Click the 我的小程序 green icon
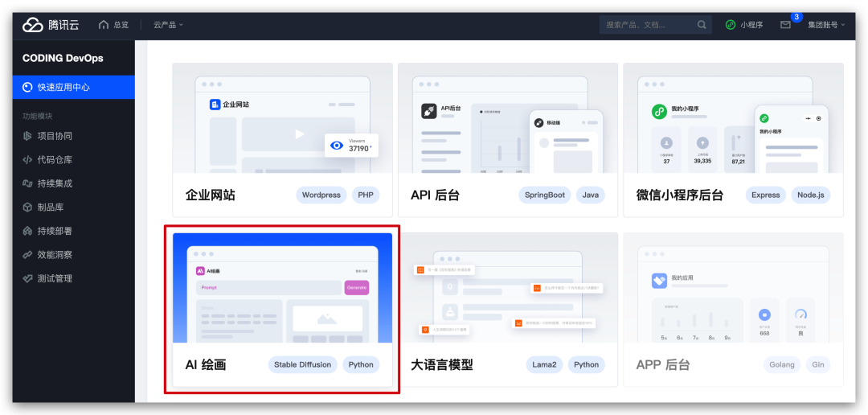 coord(659,111)
